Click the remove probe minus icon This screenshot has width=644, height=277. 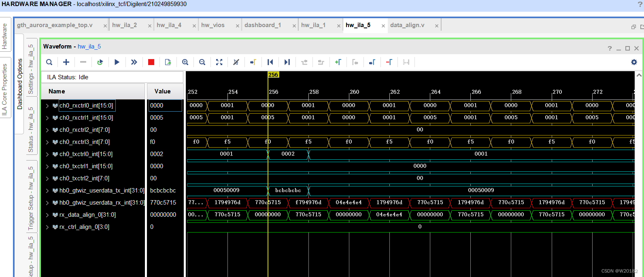pyautogui.click(x=83, y=62)
